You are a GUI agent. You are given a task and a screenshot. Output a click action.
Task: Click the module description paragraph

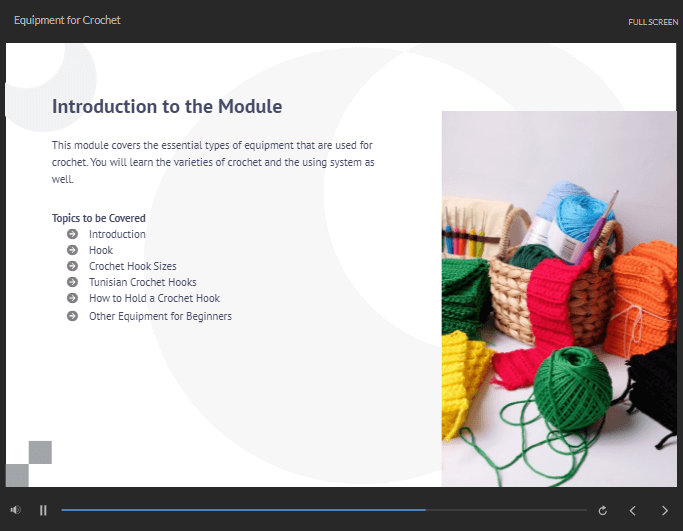[x=213, y=162]
